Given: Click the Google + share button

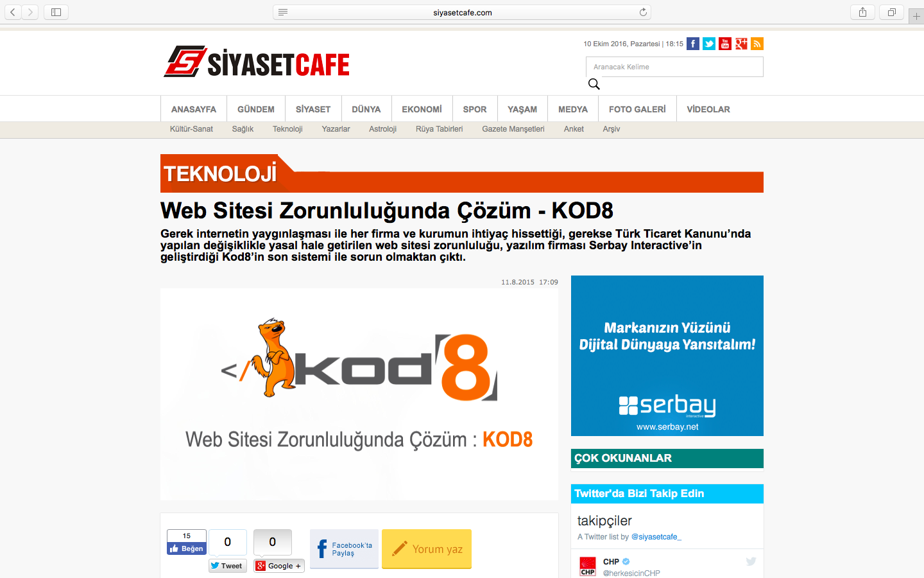Looking at the screenshot, I should (279, 566).
